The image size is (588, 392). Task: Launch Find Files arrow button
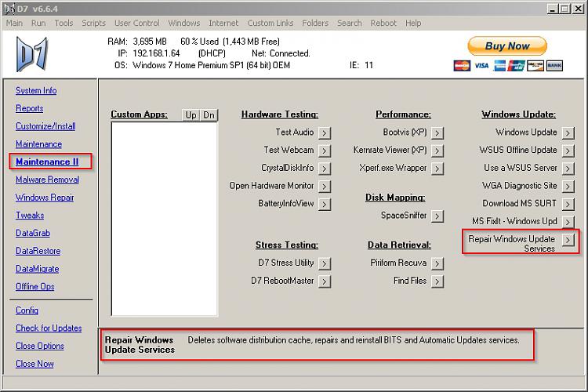(x=437, y=281)
